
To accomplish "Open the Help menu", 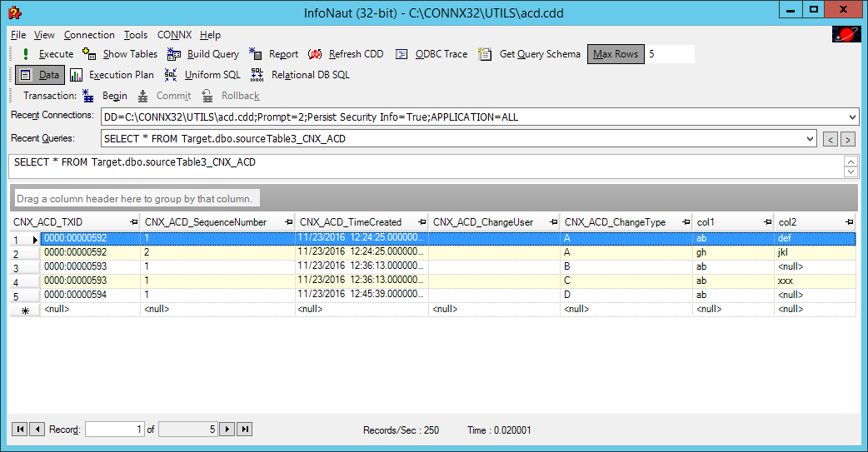I will click(x=211, y=35).
